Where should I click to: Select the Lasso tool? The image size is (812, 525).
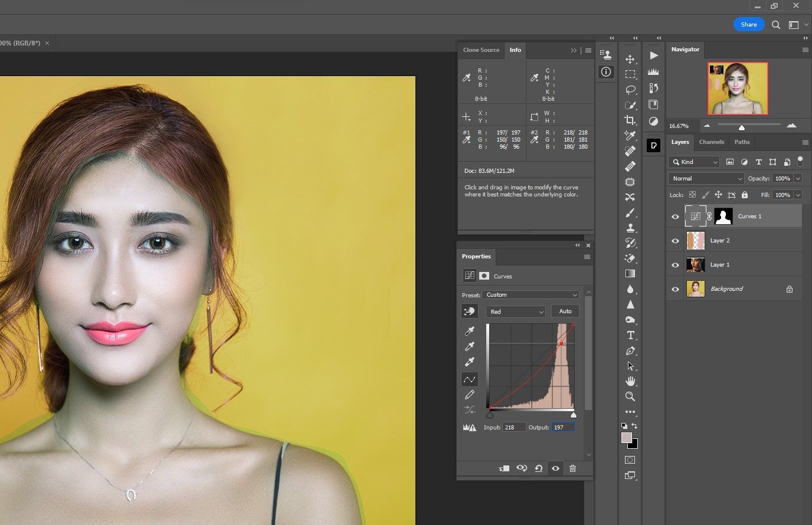tap(630, 90)
